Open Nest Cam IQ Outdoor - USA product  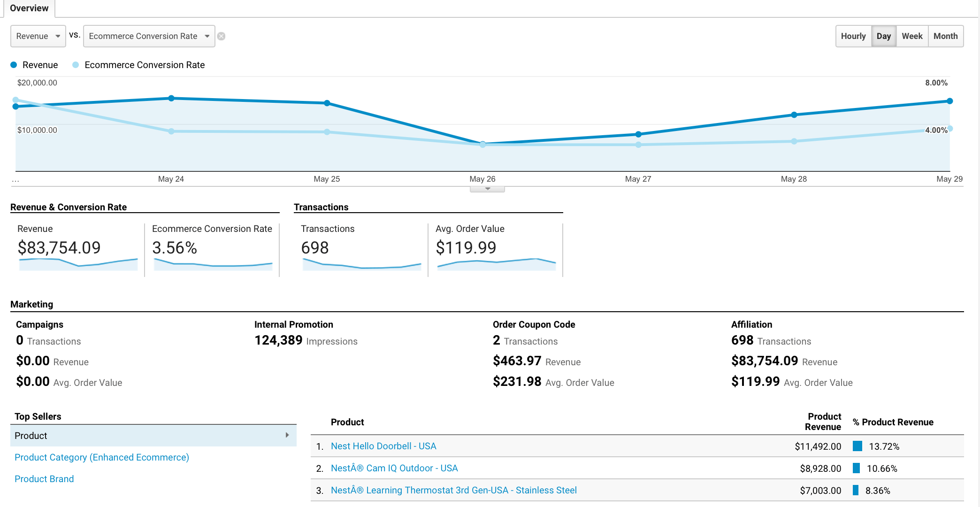coord(394,468)
